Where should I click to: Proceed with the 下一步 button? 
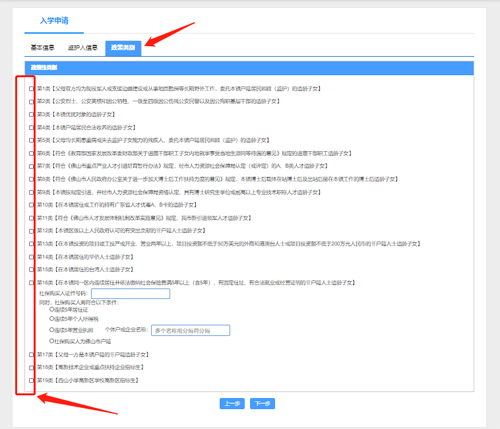point(262,404)
